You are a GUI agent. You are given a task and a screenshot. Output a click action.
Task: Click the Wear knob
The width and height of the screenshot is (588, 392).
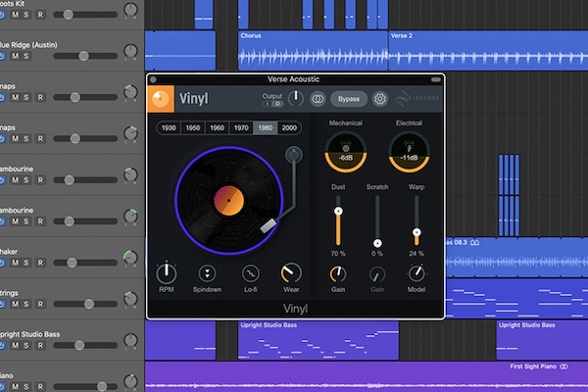click(291, 273)
